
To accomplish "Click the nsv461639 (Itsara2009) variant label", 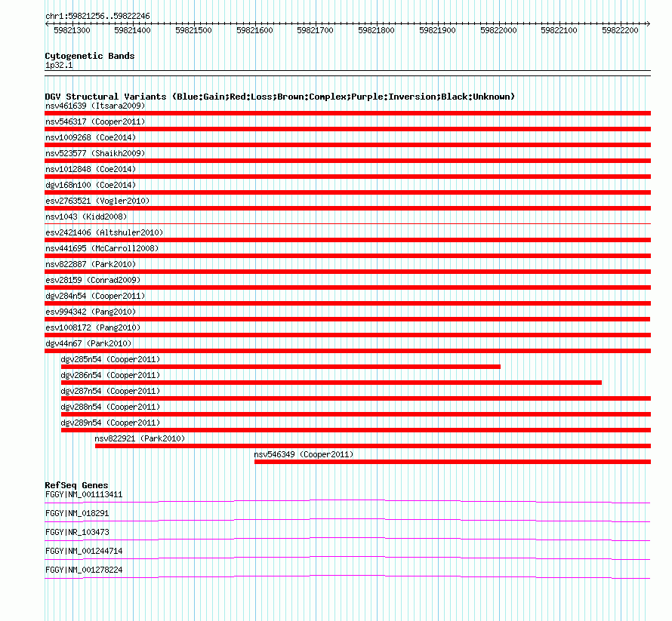I will (95, 106).
